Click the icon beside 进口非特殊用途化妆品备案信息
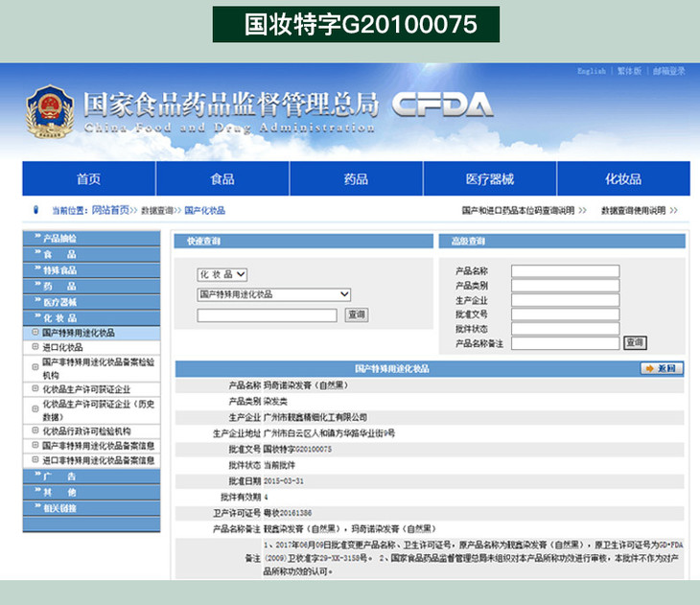Image resolution: width=700 pixels, height=605 pixels. pos(35,460)
